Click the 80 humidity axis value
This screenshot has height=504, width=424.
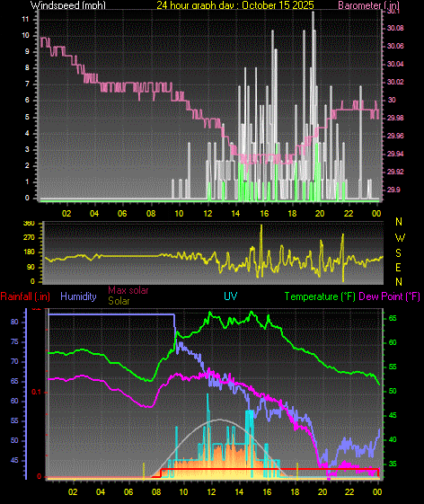point(14,322)
